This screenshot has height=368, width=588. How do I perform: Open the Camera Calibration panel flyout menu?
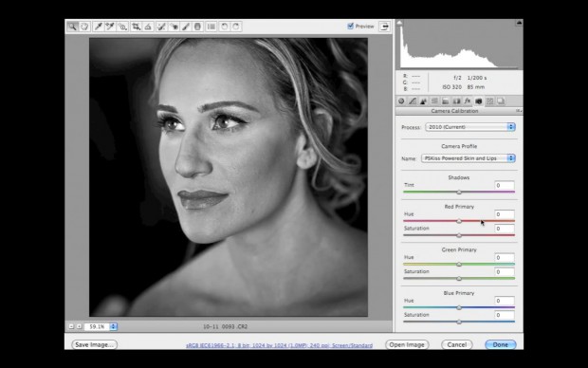tap(519, 111)
